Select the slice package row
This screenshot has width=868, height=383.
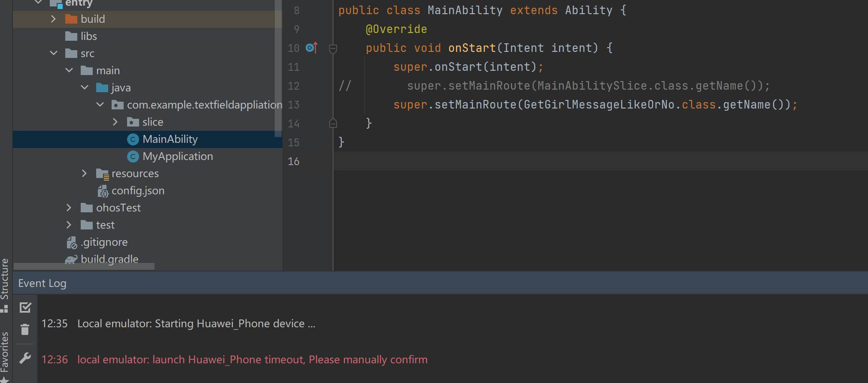coord(147,122)
